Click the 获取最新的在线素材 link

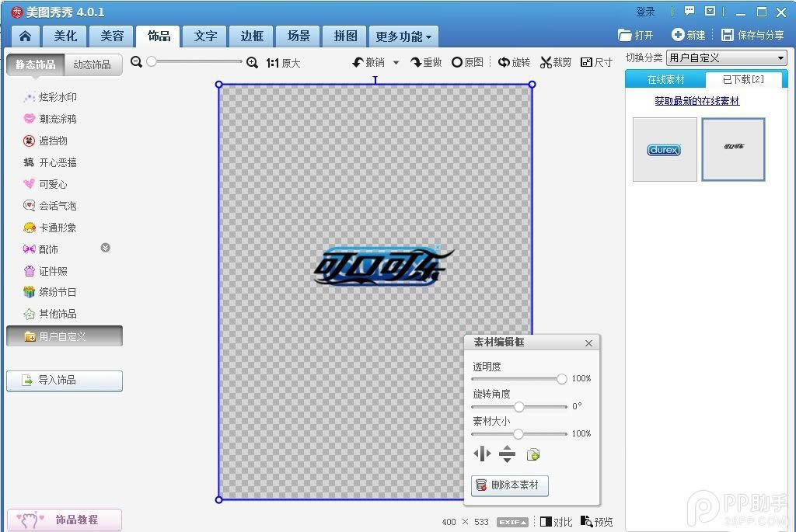pos(697,101)
